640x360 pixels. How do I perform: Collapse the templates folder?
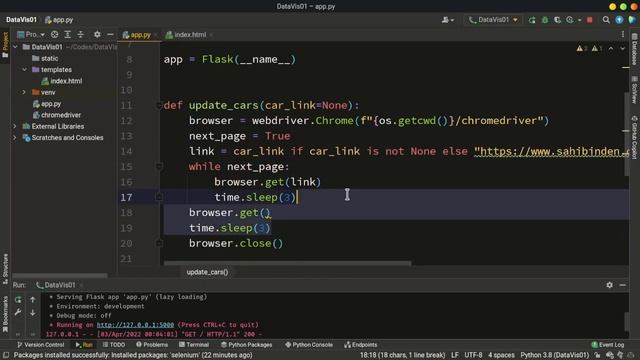click(x=24, y=70)
